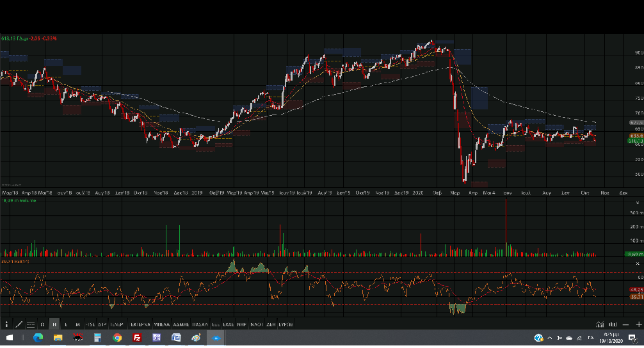This screenshot has width=644, height=348.
Task: Show hidden system tray icons
Action: point(550,337)
